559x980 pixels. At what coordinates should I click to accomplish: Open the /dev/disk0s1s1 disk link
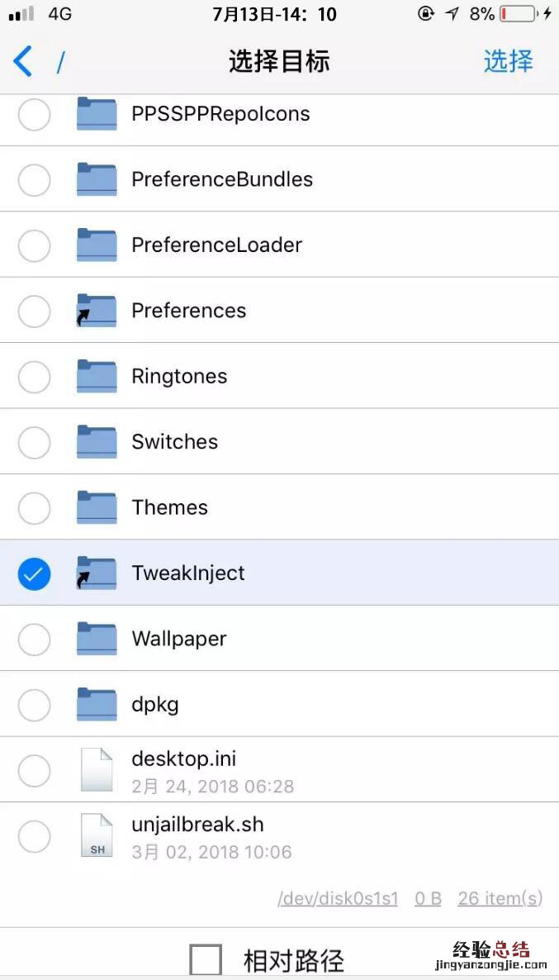[338, 898]
